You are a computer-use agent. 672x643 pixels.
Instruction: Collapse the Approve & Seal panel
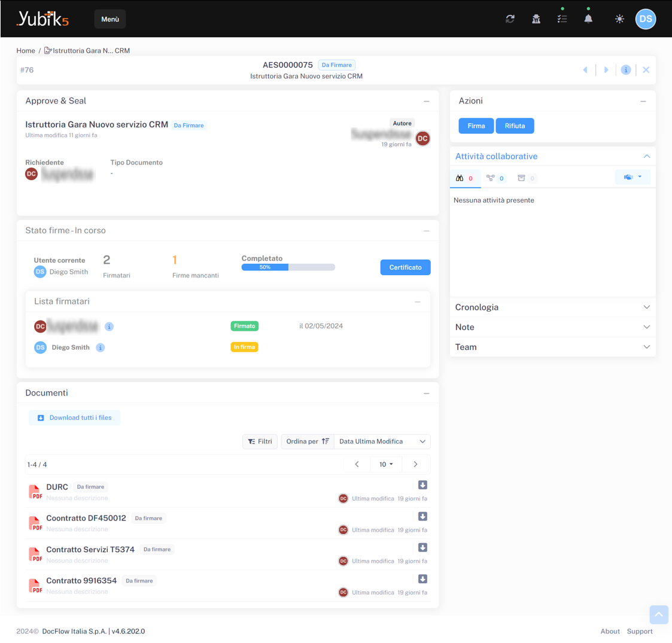426,101
